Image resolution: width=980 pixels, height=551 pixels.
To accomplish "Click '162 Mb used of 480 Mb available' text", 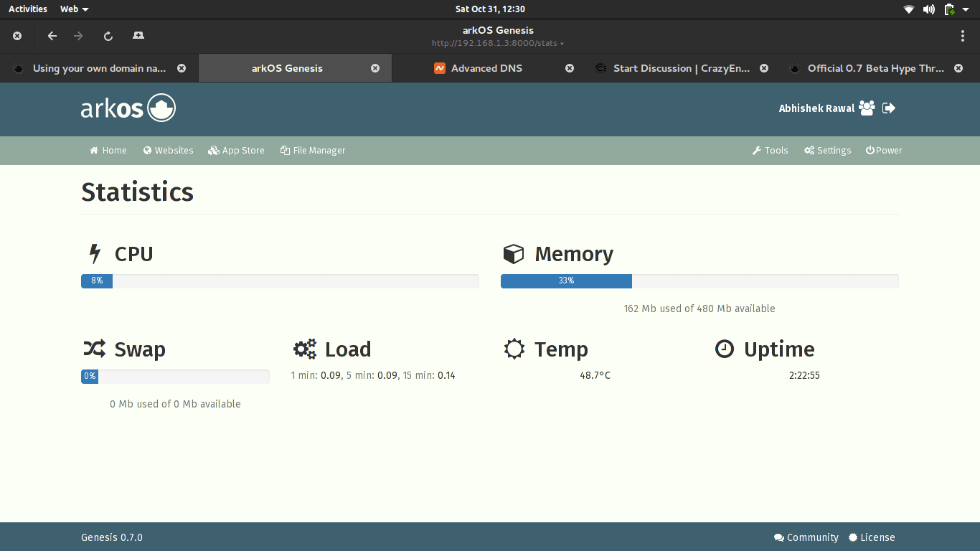I will 699,309.
